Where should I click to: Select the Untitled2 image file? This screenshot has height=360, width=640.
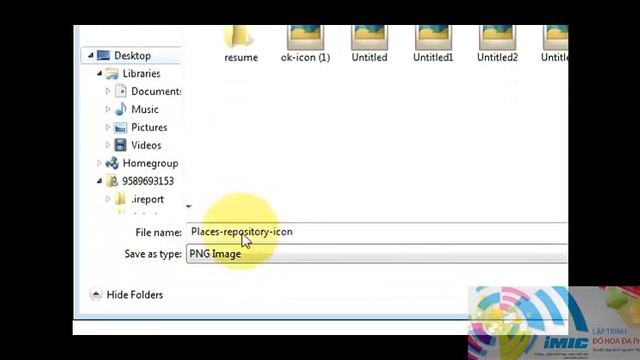point(497,44)
